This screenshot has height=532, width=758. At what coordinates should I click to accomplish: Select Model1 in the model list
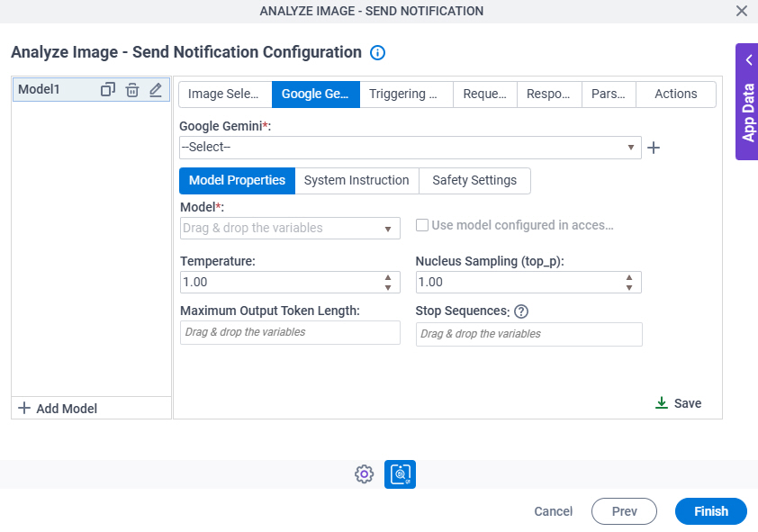[91, 90]
